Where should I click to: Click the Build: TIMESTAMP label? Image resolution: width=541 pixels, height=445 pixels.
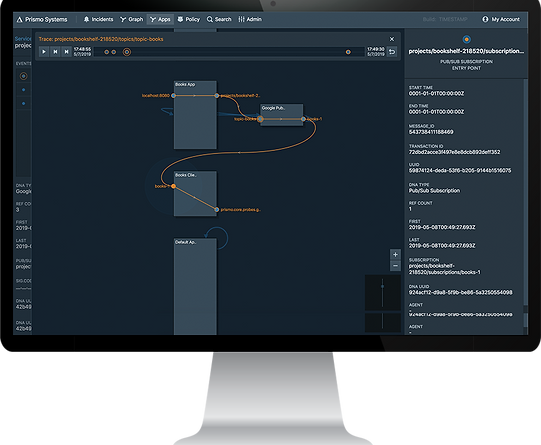tap(445, 19)
